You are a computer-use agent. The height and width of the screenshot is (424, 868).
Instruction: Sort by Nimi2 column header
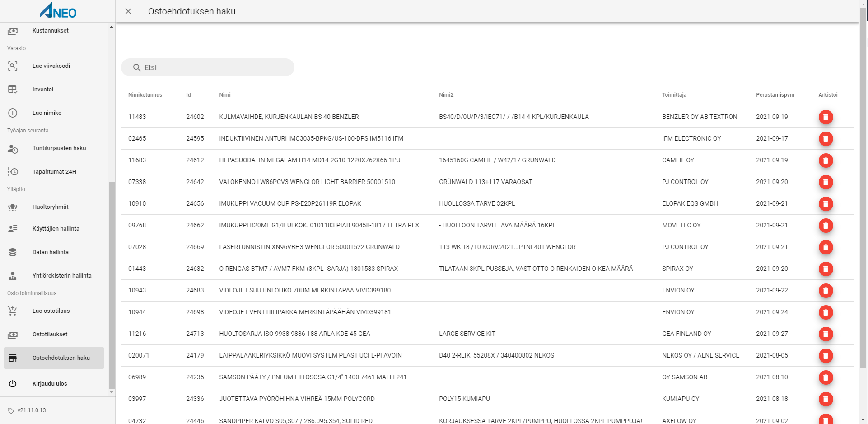click(446, 95)
